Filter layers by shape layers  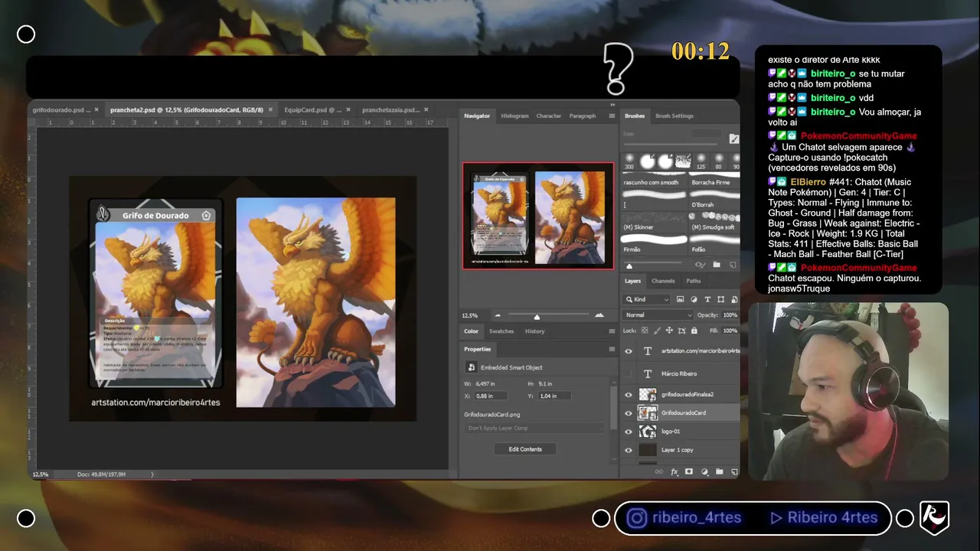click(x=720, y=299)
